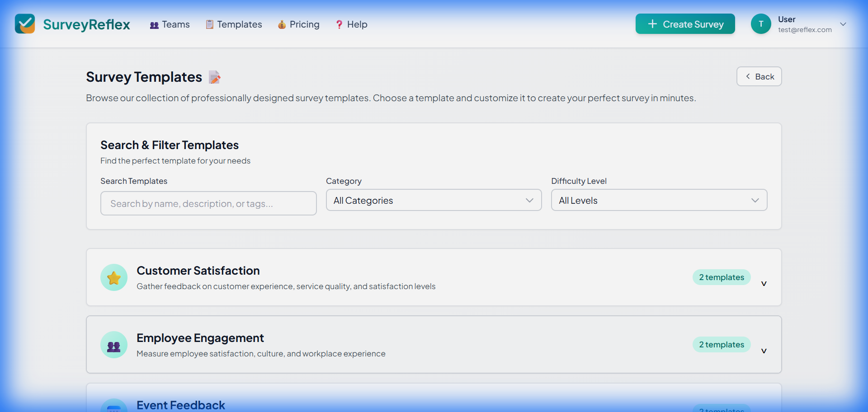Click the SurveyReflex checkmark logo icon
This screenshot has width=868, height=412.
pyautogui.click(x=25, y=24)
